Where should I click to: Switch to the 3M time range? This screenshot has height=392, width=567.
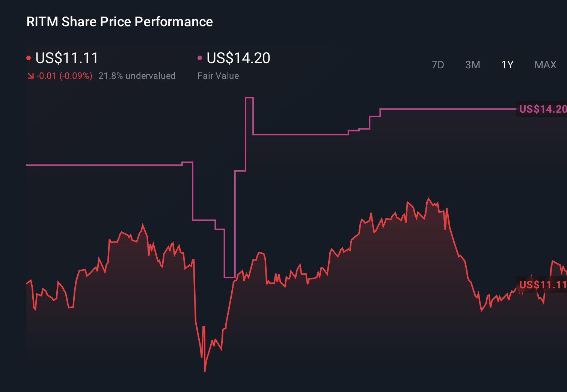(472, 65)
